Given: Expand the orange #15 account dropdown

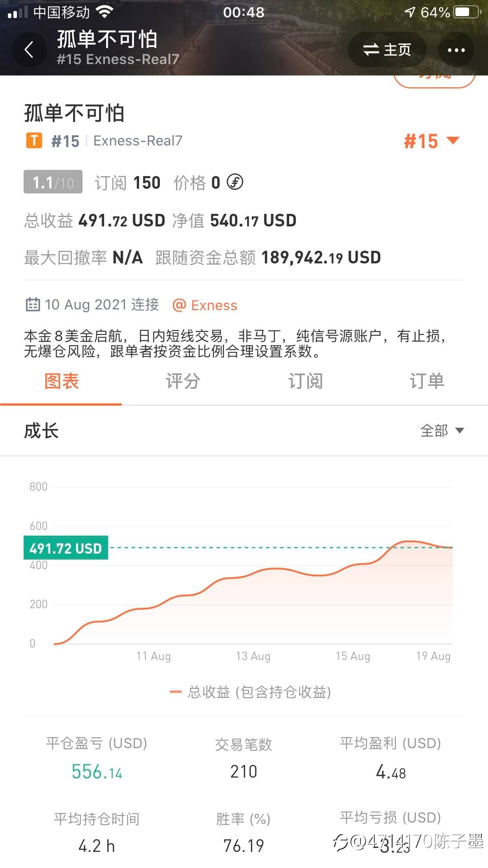Looking at the screenshot, I should pos(431,141).
